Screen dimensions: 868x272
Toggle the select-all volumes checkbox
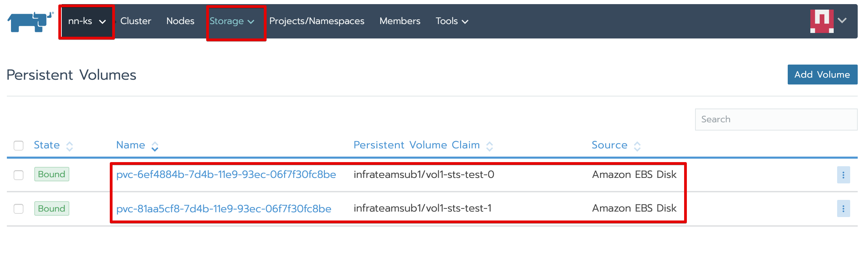point(19,146)
